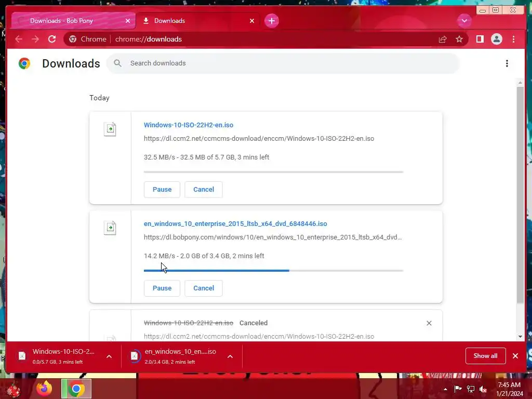Click Show all downloads button
The width and height of the screenshot is (532, 399).
click(486, 356)
